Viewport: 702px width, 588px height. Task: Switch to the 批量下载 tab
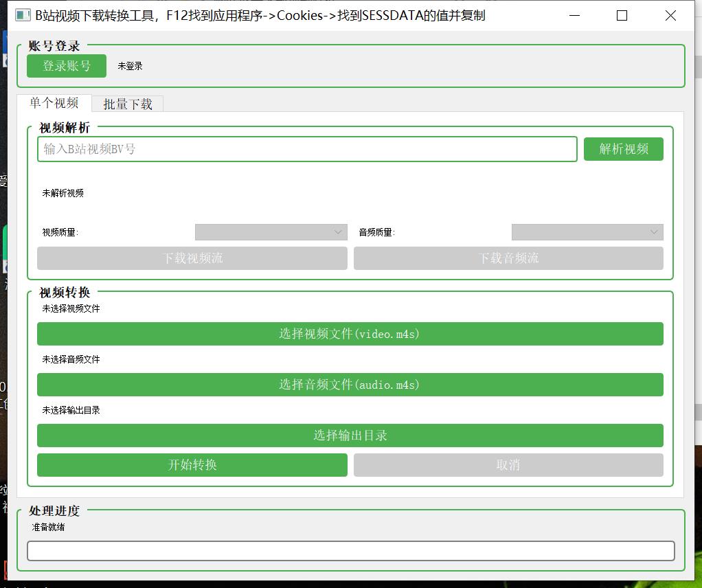128,104
